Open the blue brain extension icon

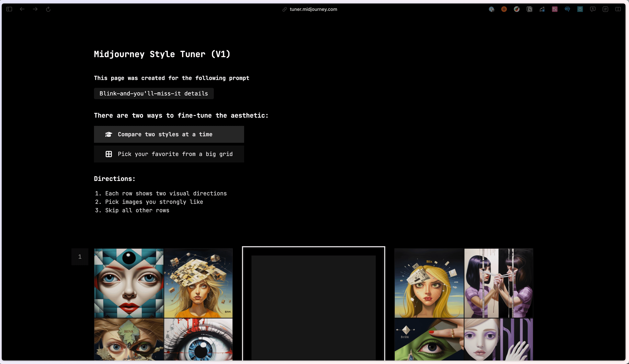click(x=567, y=9)
